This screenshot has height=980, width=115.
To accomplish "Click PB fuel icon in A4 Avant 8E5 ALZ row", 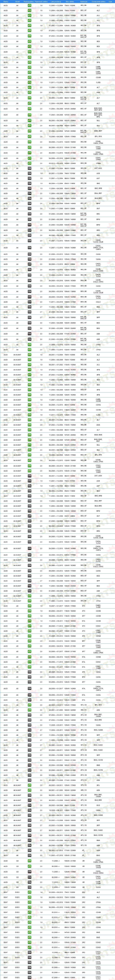I will pos(30,355).
